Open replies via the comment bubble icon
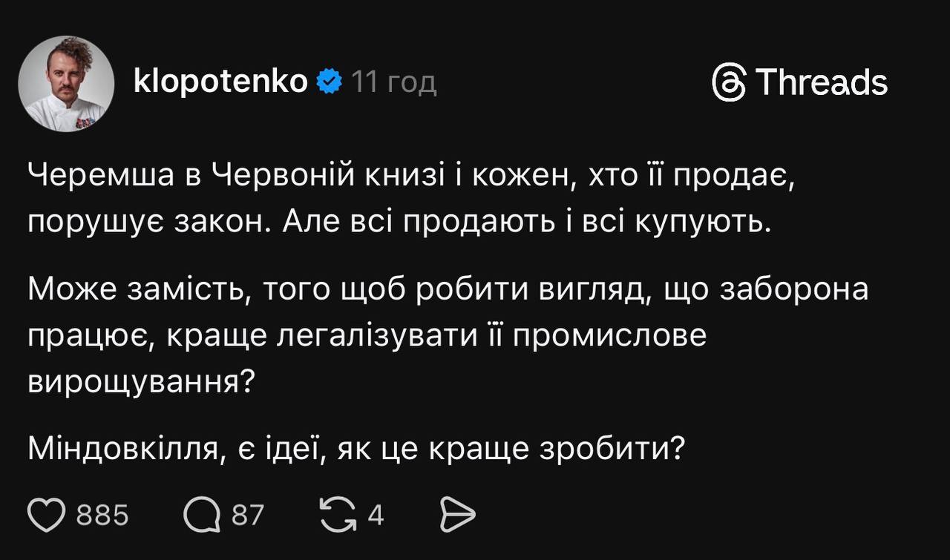Screen dimensions: 950x560 tap(201, 513)
